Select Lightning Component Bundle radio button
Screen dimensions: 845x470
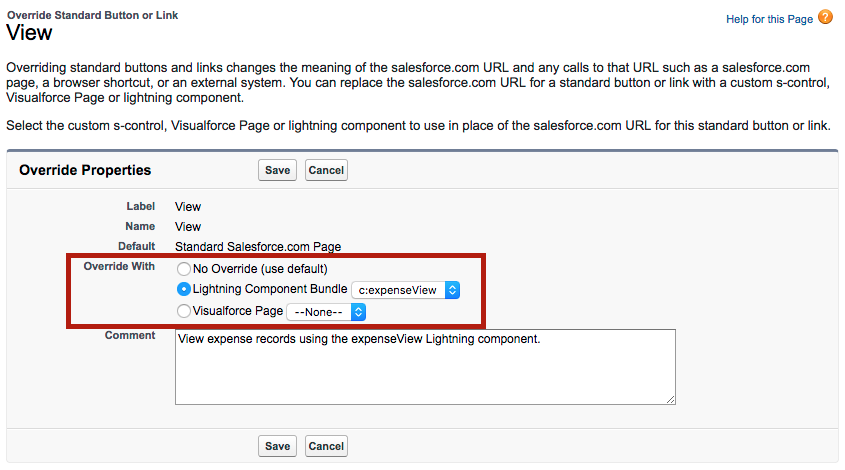tap(183, 290)
